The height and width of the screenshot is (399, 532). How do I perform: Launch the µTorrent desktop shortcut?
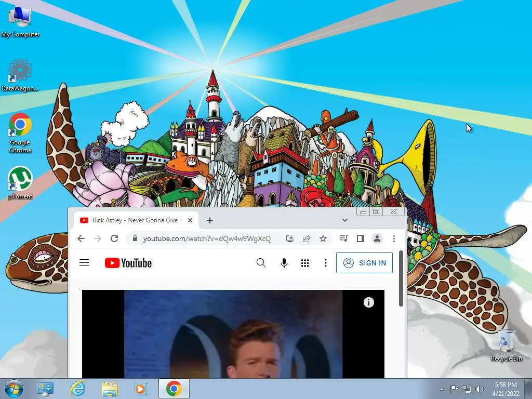(20, 182)
